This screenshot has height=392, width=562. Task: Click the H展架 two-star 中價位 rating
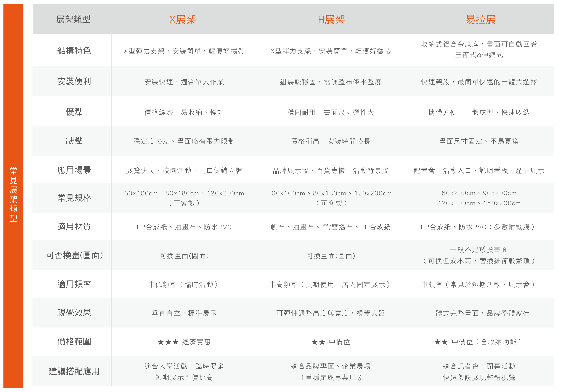pyautogui.click(x=331, y=342)
